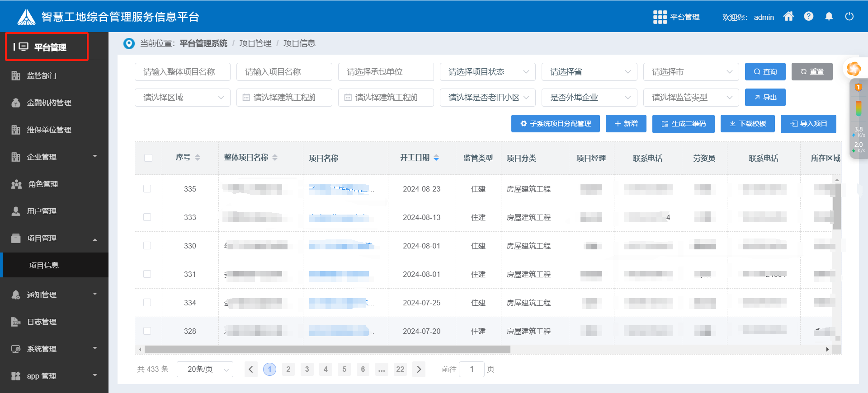Viewport: 868px width, 393px height.
Task: Open the 20条/页 page size dropdown
Action: tap(205, 370)
